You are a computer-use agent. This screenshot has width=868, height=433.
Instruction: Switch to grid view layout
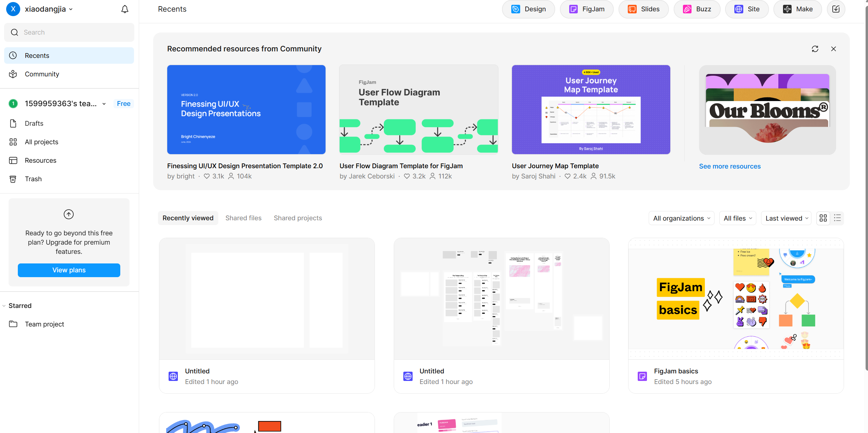[x=823, y=218]
